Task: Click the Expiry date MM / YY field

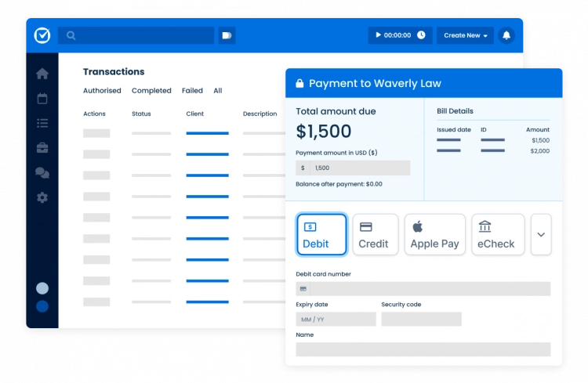Action: point(336,320)
